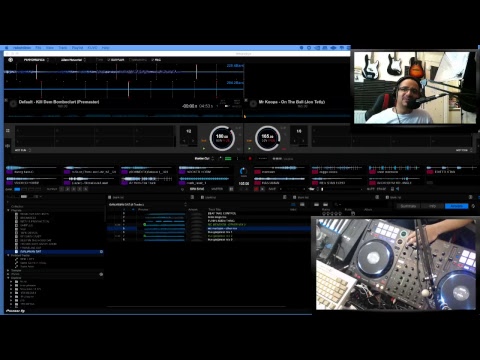Open deck 2 HOT CUE dropdown
The height and width of the screenshot is (360, 480).
(x=463, y=150)
